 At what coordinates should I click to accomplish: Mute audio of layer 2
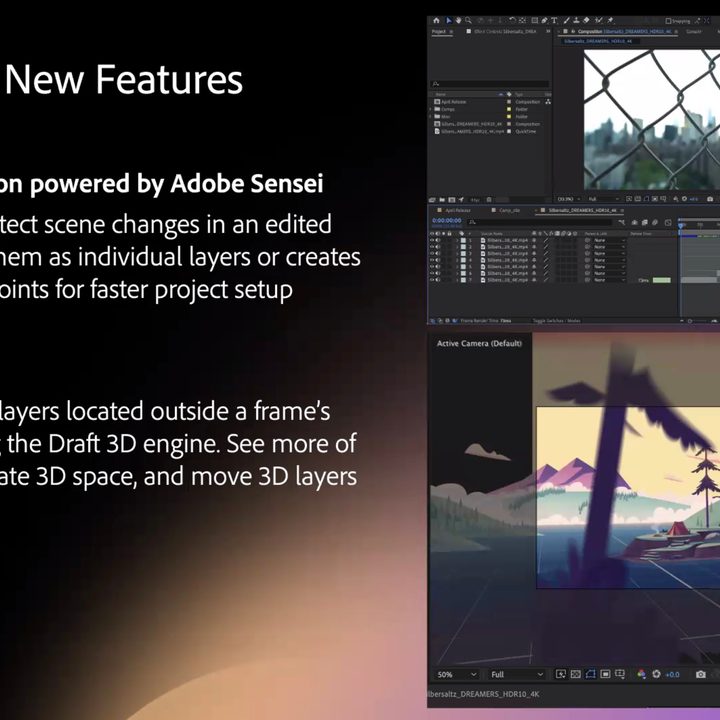point(438,247)
